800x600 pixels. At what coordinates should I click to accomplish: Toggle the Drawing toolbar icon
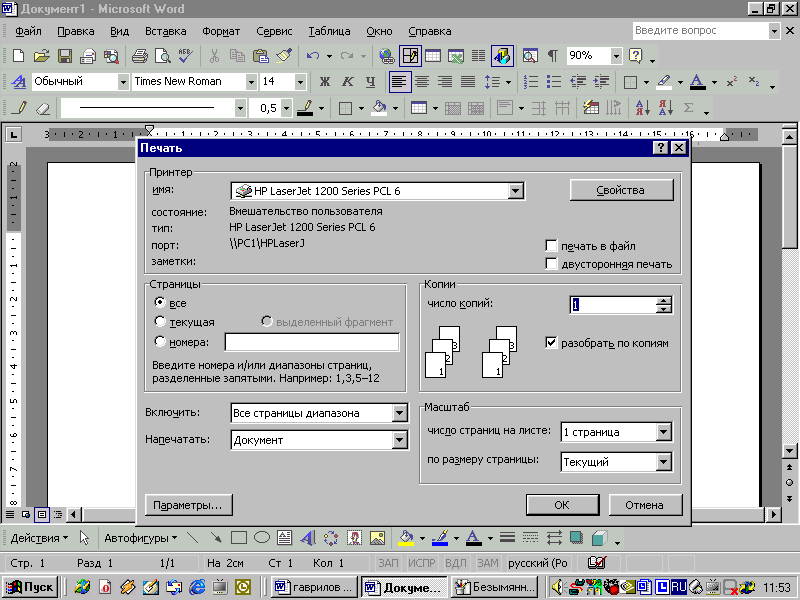pos(502,56)
